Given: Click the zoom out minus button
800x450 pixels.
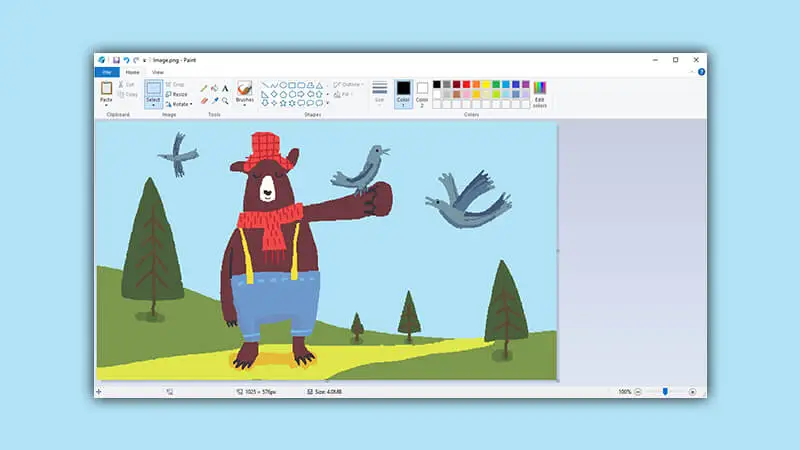Looking at the screenshot, I should coord(638,392).
